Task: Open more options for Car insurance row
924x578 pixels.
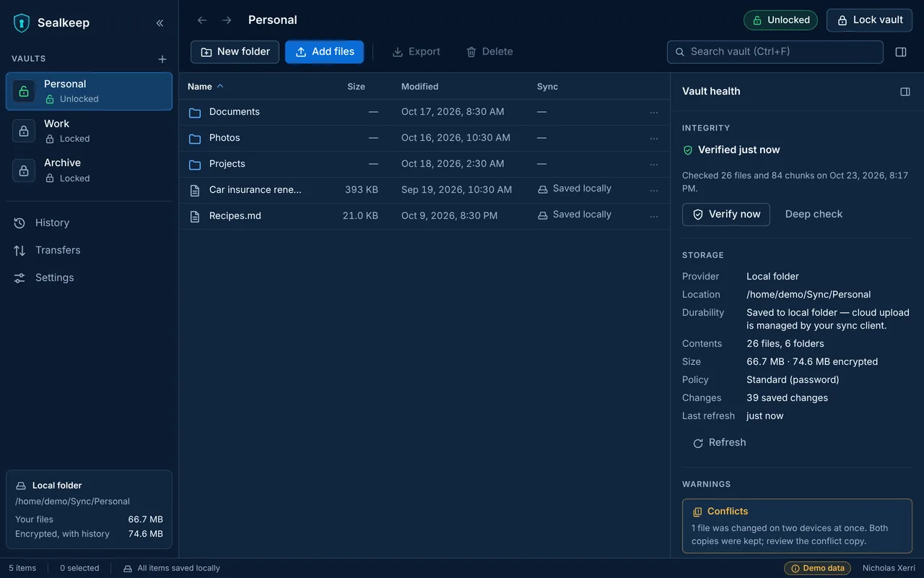Action: 654,191
